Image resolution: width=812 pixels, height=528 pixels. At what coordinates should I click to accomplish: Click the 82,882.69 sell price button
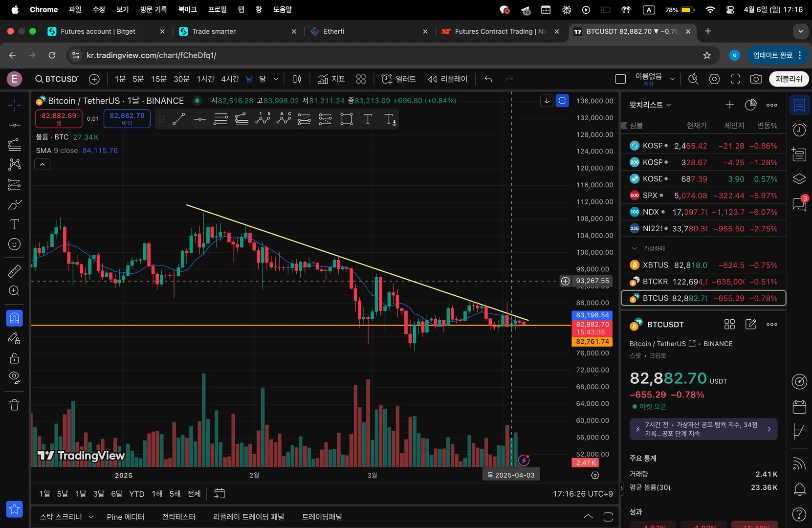click(x=59, y=119)
